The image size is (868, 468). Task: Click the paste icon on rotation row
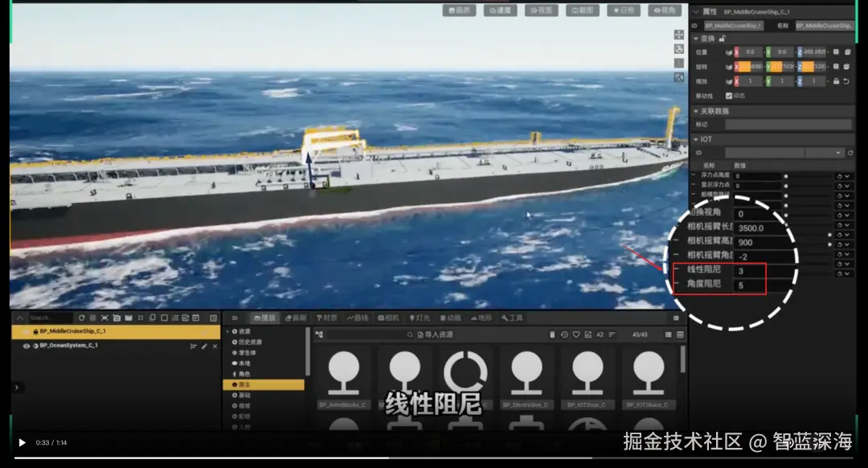[847, 67]
